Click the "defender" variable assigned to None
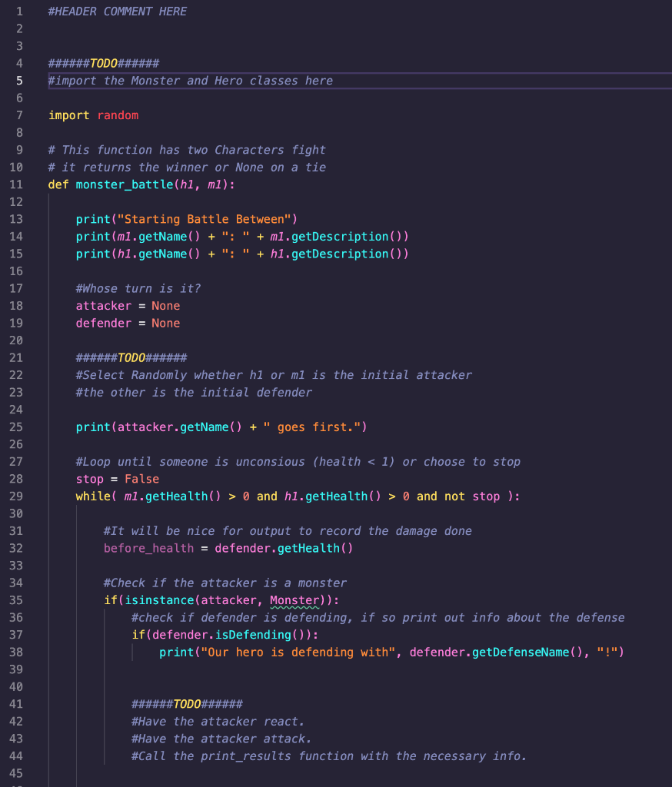 coord(104,324)
